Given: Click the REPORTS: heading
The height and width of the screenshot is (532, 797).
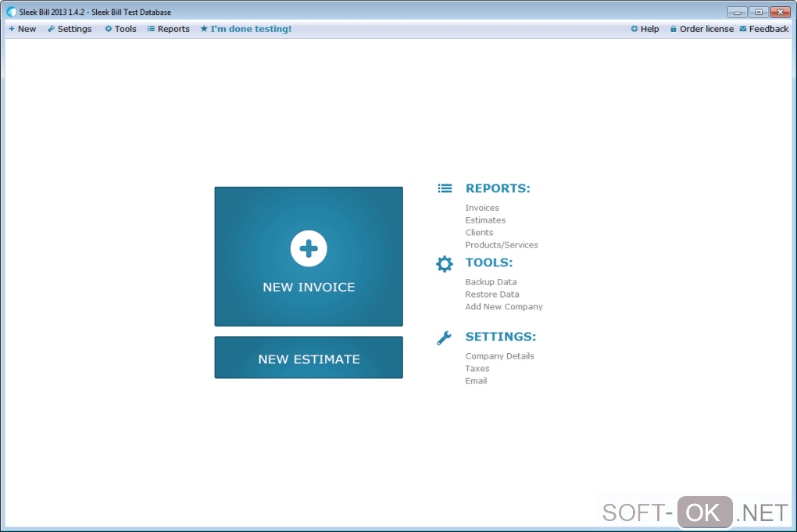Looking at the screenshot, I should pos(498,188).
